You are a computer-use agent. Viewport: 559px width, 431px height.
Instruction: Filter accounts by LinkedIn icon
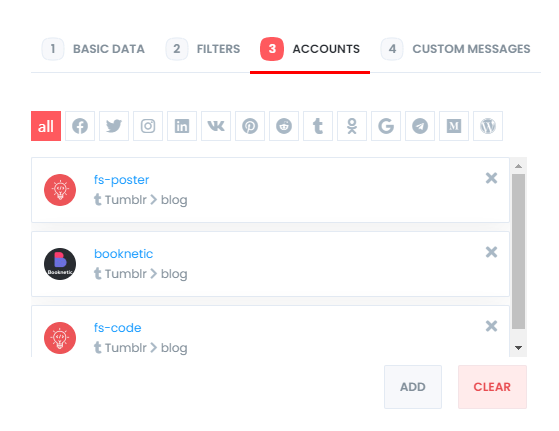182,126
